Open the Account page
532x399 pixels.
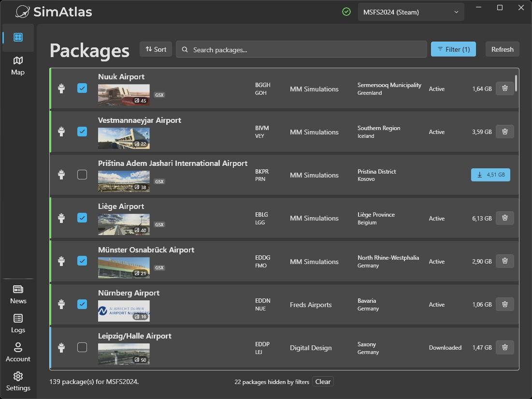click(18, 353)
